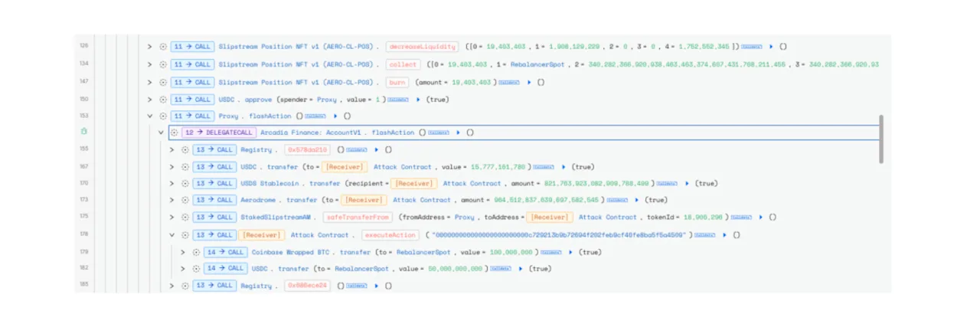
Task: Click debug circle icon on Aerodrome transfer row
Action: tap(185, 200)
